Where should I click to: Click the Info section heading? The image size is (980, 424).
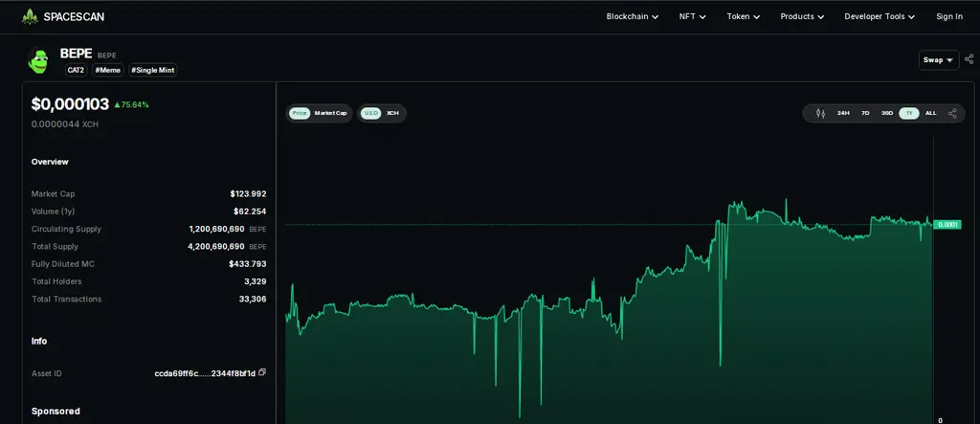click(x=39, y=341)
